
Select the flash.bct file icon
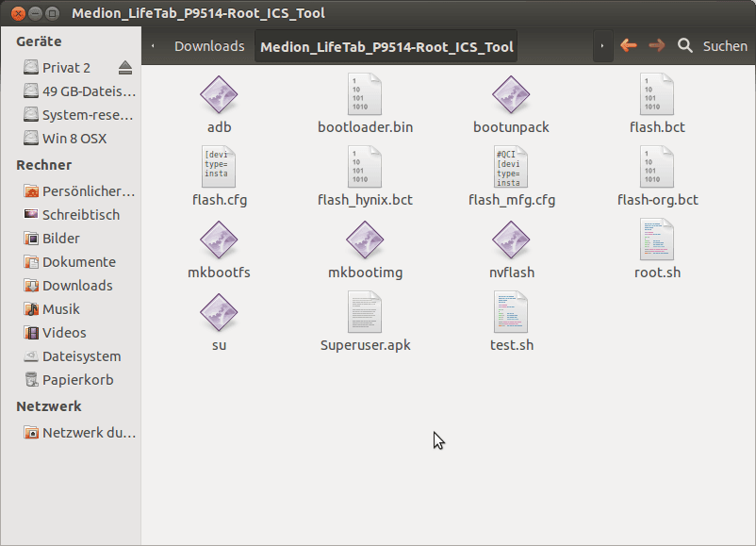click(x=657, y=94)
